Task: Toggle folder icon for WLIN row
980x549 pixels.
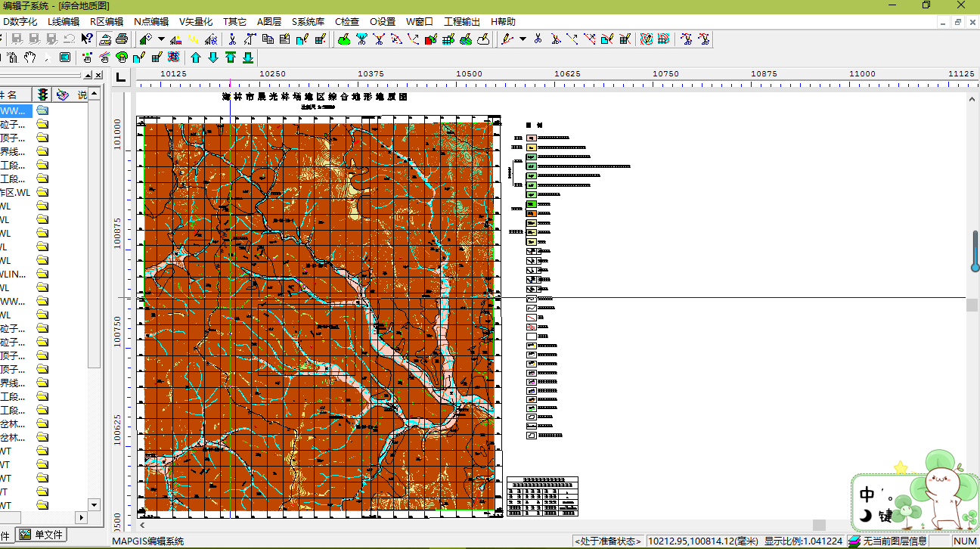Action: point(42,274)
